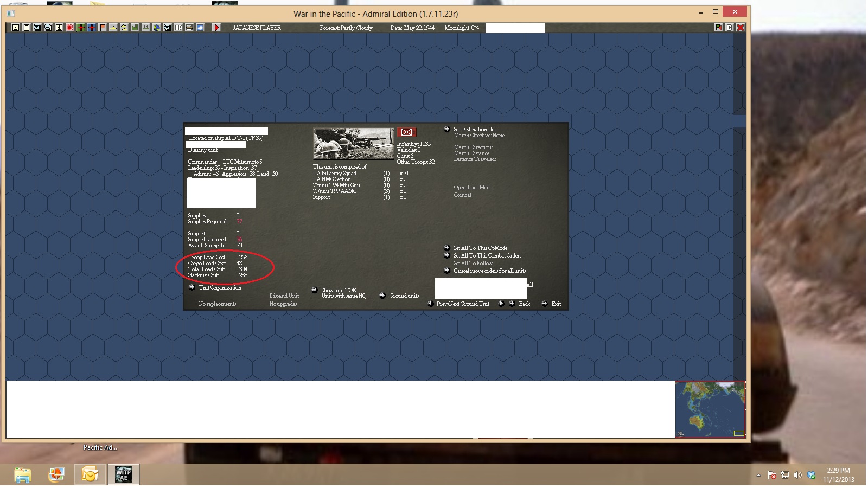
Task: Click the Set All To This OpMode arrow
Action: 447,248
